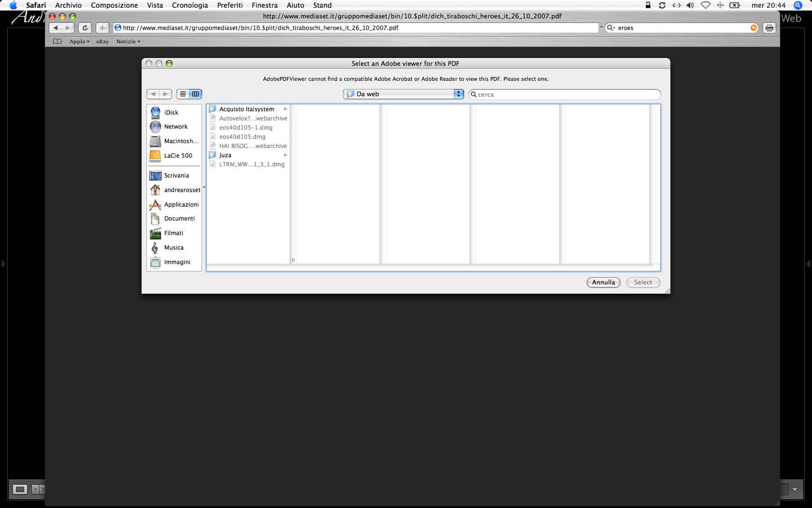Reload the current Safari page
This screenshot has height=508, width=812.
pyautogui.click(x=85, y=28)
